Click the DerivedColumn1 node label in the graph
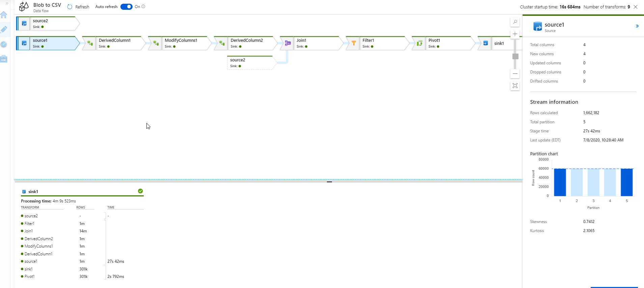 point(115,40)
